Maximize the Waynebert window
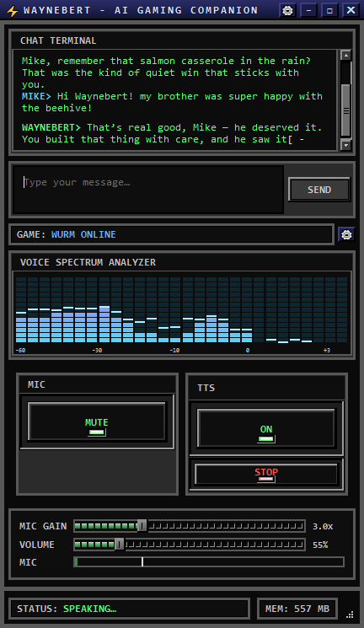The height and width of the screenshot is (628, 364). 329,10
